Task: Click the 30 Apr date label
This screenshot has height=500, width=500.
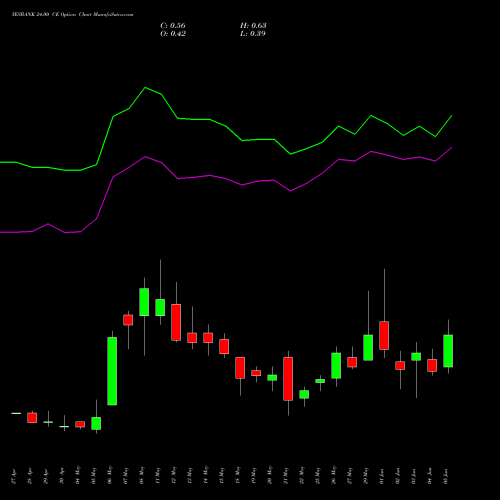Action: point(62,476)
